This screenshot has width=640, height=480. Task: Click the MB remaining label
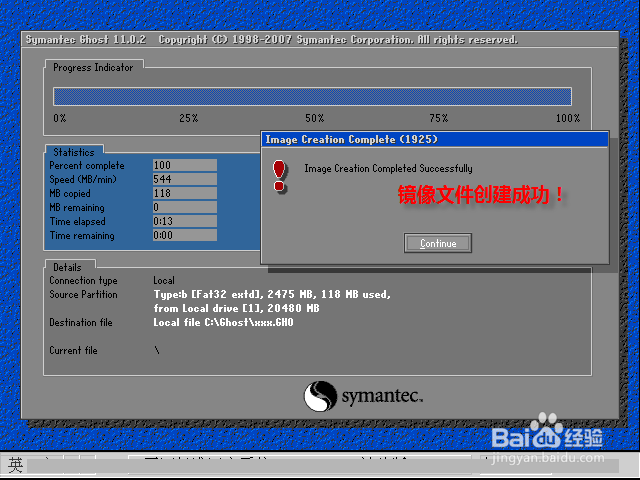pyautogui.click(x=77, y=207)
